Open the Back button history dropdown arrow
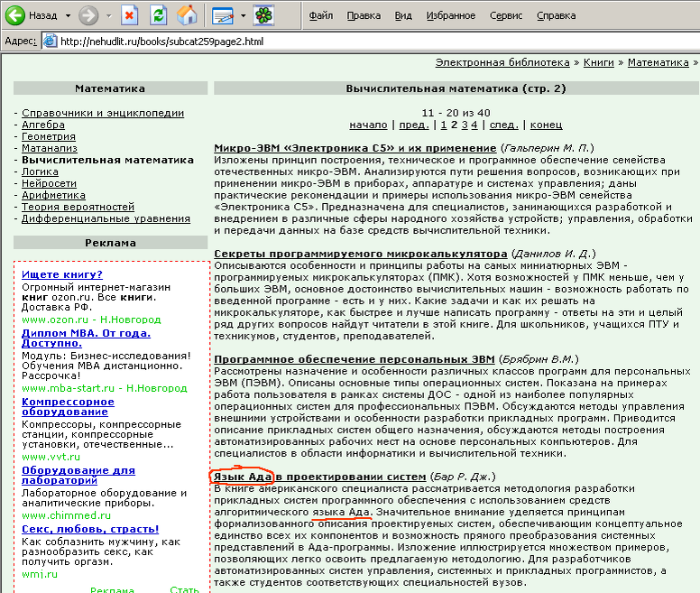The height and width of the screenshot is (593, 700). click(x=68, y=16)
